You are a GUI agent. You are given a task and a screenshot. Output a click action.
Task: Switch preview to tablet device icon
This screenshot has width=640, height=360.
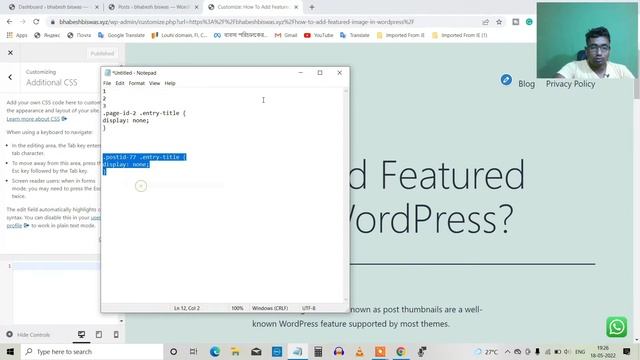coord(99,335)
